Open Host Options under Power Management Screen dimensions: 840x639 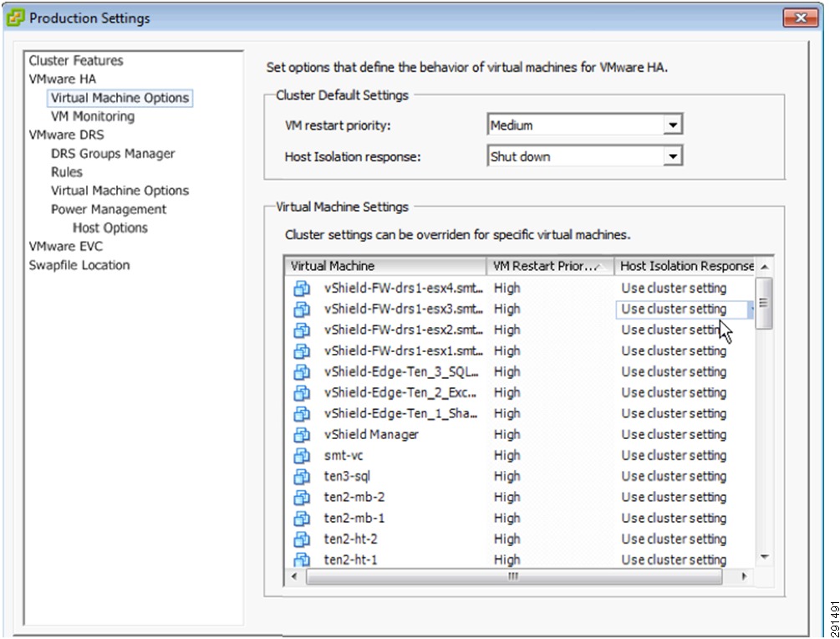click(110, 227)
